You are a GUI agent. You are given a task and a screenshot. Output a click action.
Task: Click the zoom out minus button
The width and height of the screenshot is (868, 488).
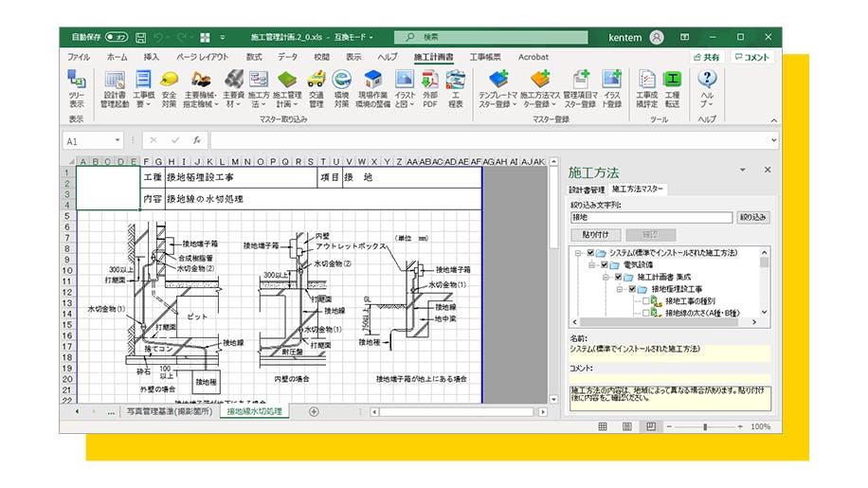[x=669, y=426]
